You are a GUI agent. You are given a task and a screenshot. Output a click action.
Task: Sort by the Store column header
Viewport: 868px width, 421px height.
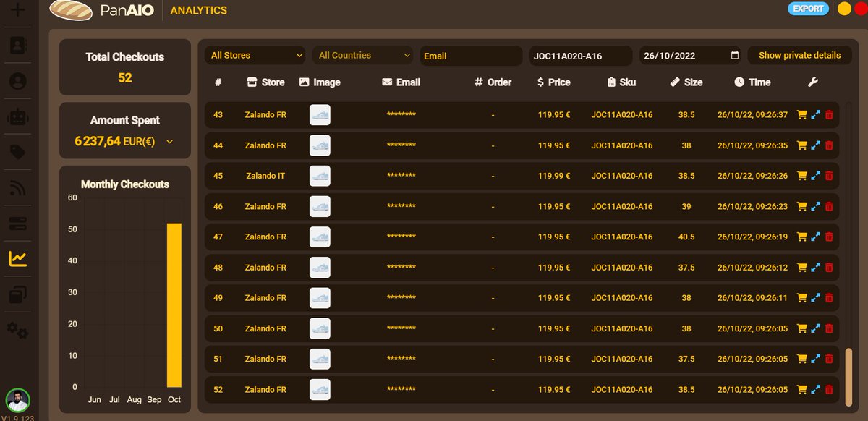265,82
